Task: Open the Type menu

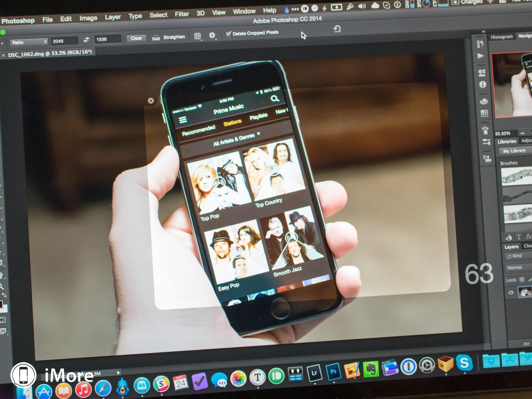Action: point(135,16)
